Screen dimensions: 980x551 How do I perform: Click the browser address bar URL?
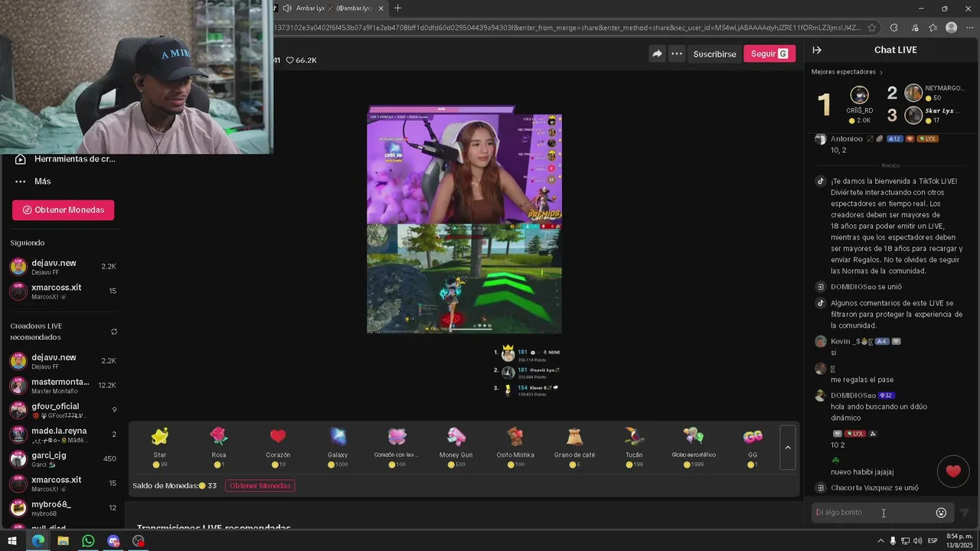pyautogui.click(x=567, y=28)
